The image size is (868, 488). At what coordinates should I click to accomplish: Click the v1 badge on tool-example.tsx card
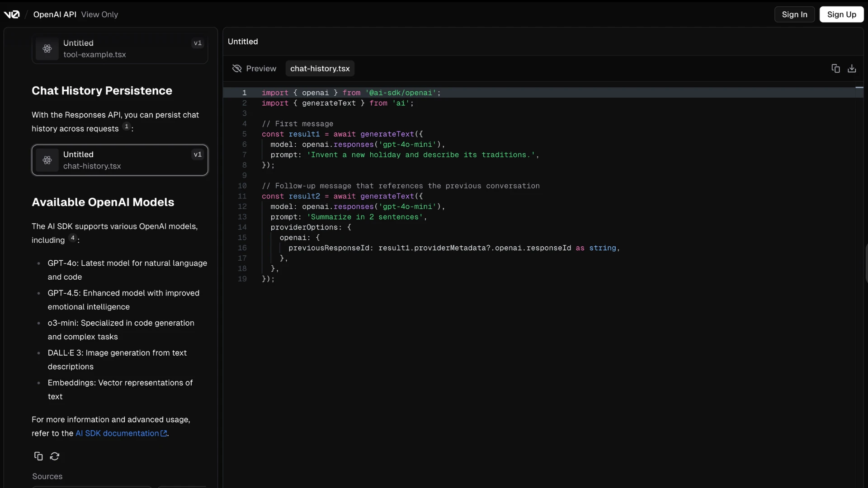[x=198, y=43]
